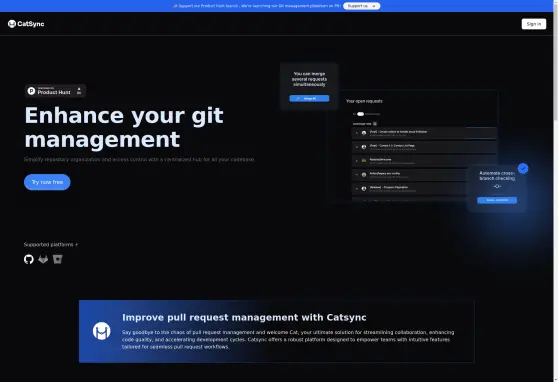The image size is (558, 382).
Task: Click the cat icon beside Improve pull request
Action: coord(101,331)
